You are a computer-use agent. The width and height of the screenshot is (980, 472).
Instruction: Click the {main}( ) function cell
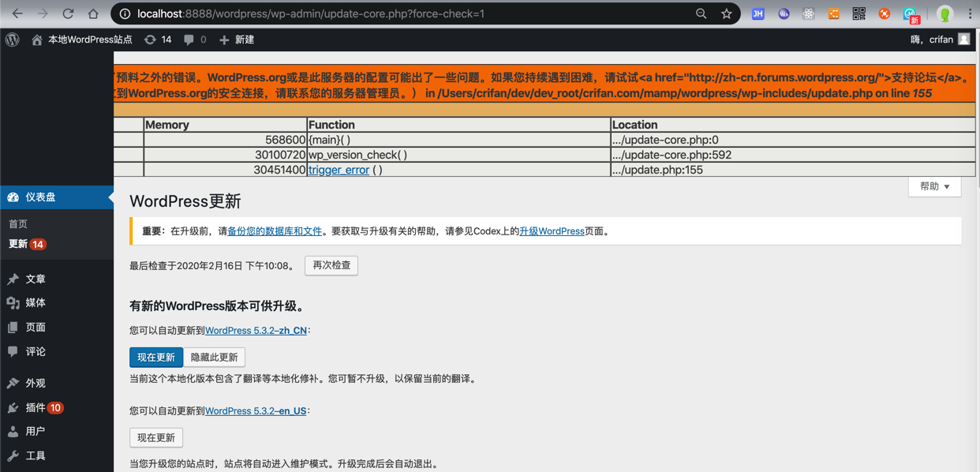[x=458, y=140]
